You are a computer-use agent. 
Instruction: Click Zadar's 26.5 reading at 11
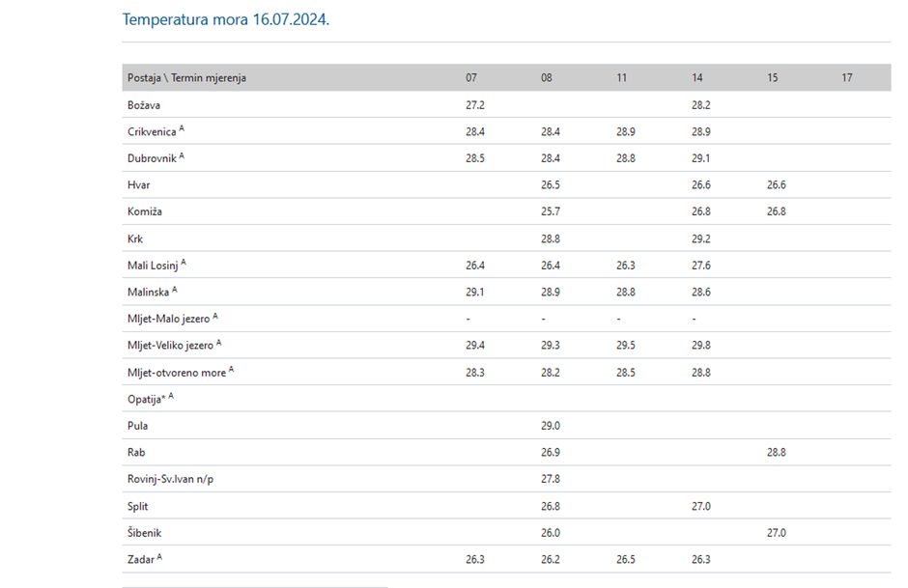(x=626, y=559)
